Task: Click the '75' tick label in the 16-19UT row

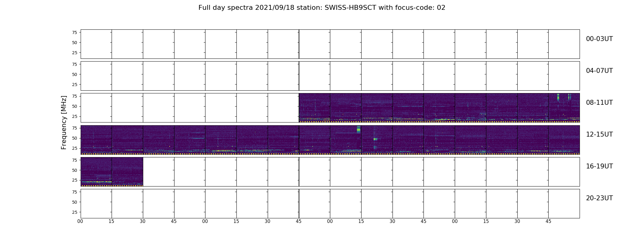Action: point(75,160)
